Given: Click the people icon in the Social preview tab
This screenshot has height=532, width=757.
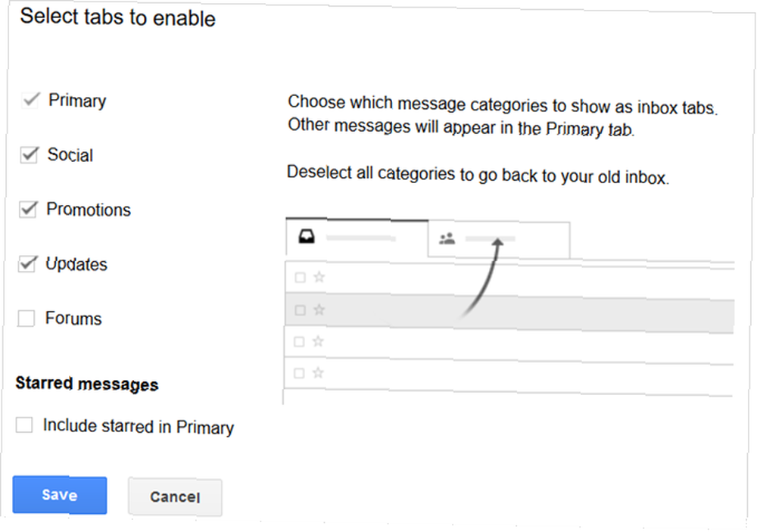Looking at the screenshot, I should (447, 238).
